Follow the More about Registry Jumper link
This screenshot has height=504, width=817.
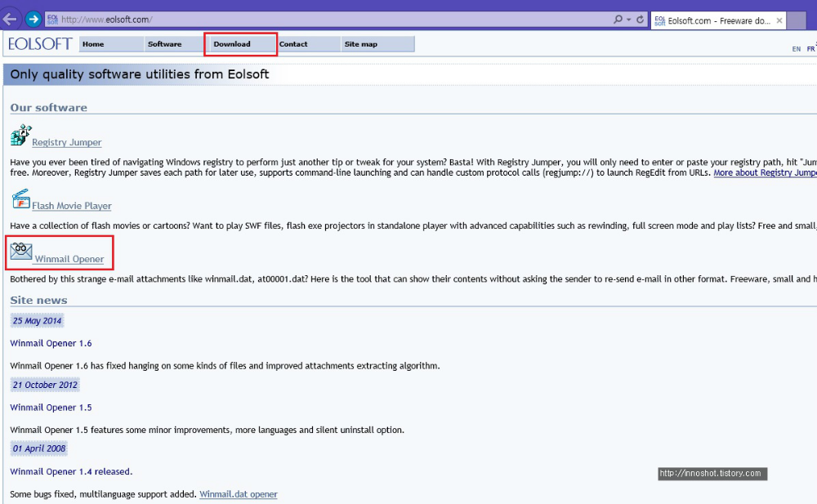(765, 172)
